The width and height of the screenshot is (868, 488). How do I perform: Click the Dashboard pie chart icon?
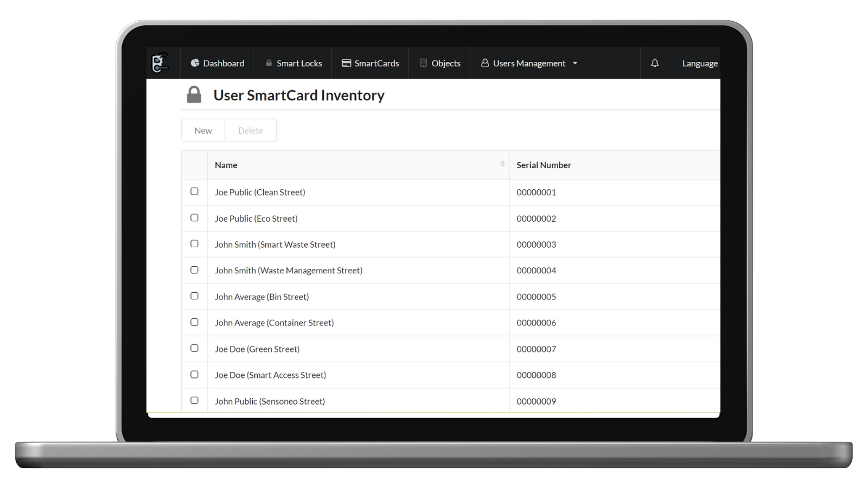[195, 63]
